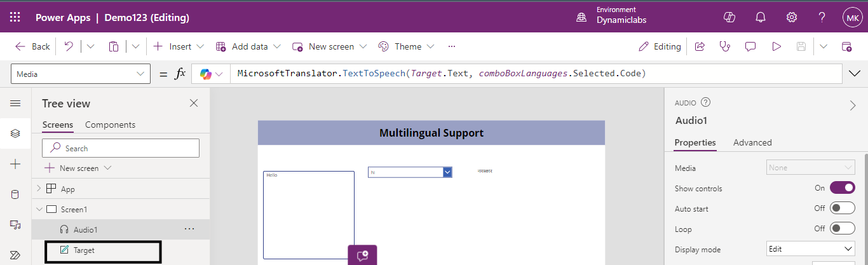Switch to the Components tab
Image resolution: width=868 pixels, height=265 pixels.
(110, 125)
